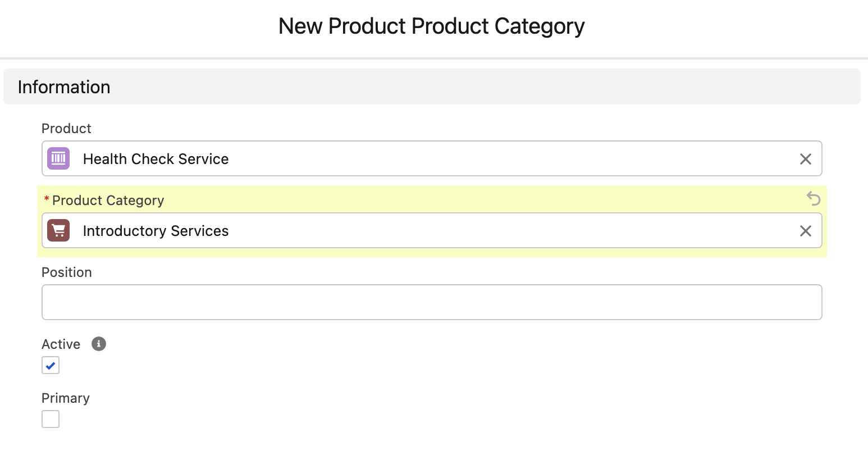Select the Health Check Service text
Viewport: 868px width, 455px height.
tap(156, 159)
